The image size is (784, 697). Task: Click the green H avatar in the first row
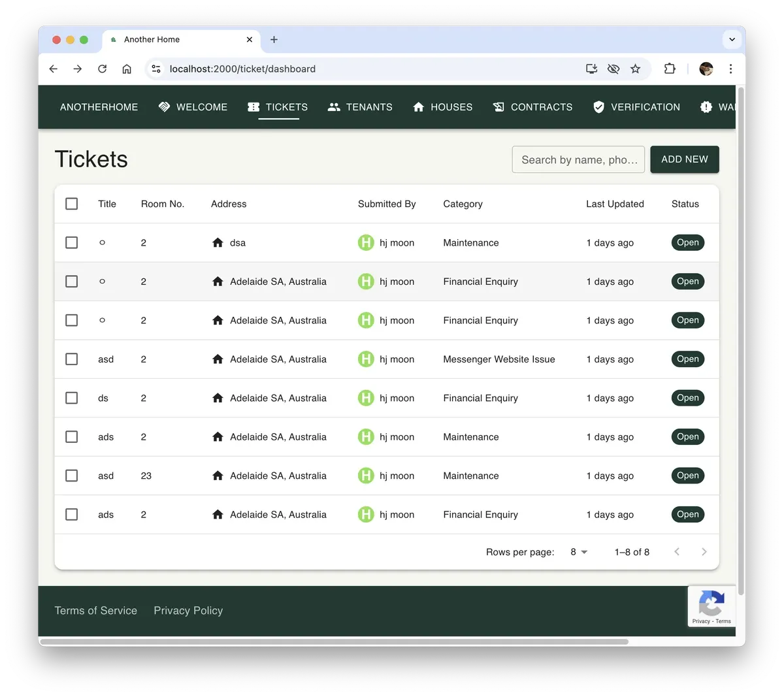click(x=366, y=243)
